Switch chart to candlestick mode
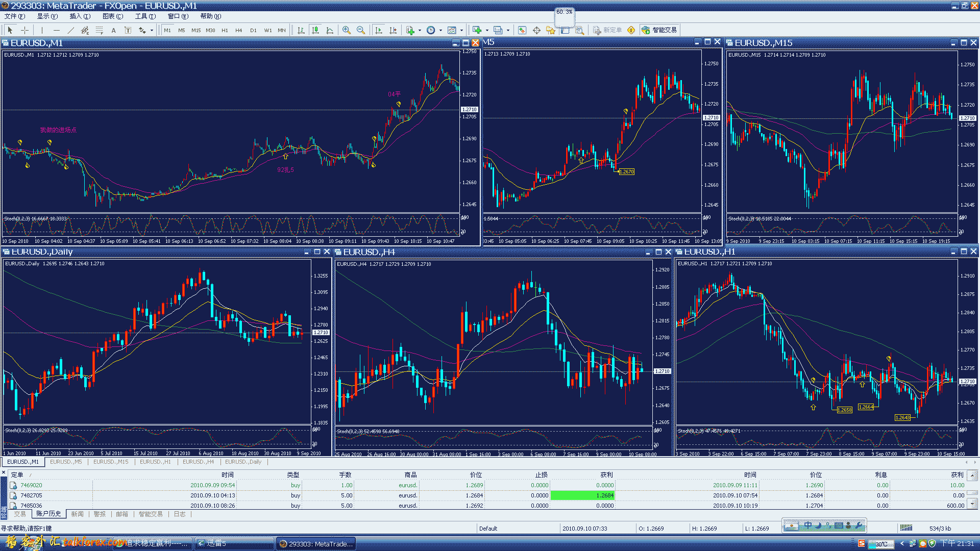The height and width of the screenshot is (551, 980). point(315,30)
